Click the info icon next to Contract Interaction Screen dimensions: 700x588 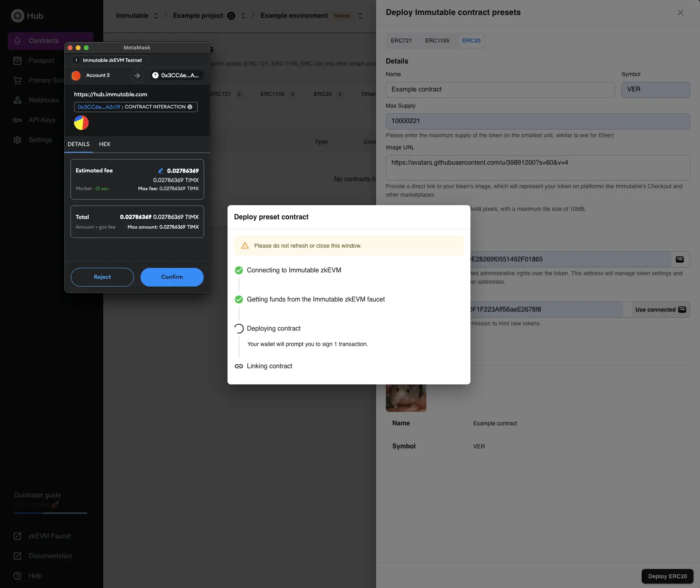click(x=190, y=107)
